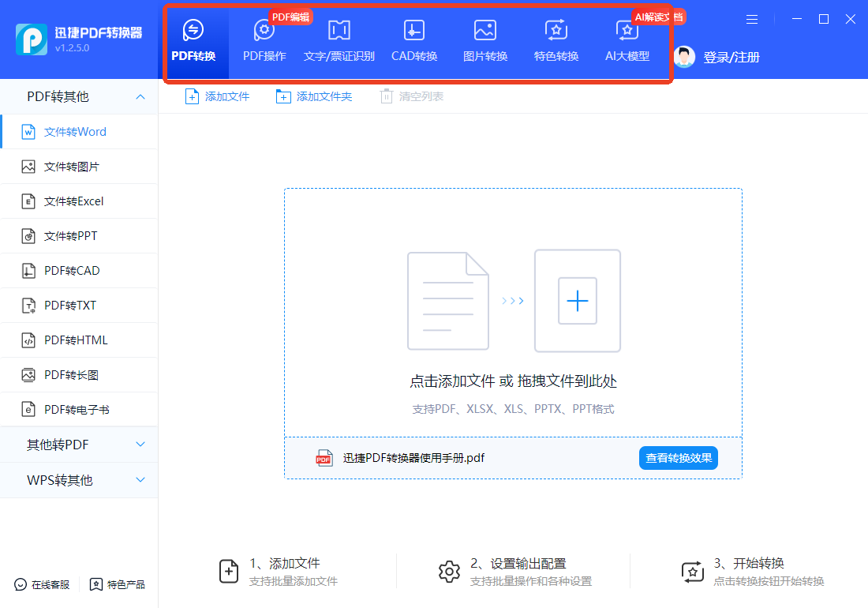The height and width of the screenshot is (608, 868).
Task: Click 查看转换效果 button
Action: tap(679, 458)
